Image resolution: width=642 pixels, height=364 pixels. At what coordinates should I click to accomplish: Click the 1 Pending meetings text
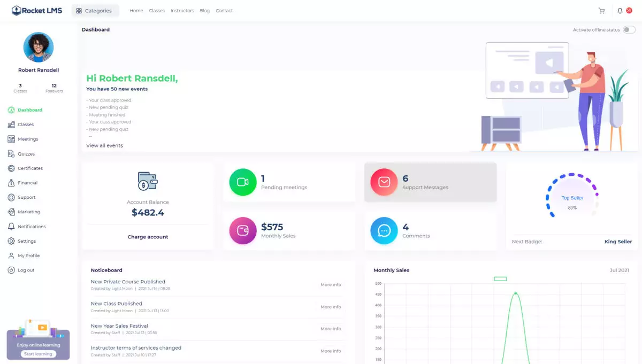284,182
